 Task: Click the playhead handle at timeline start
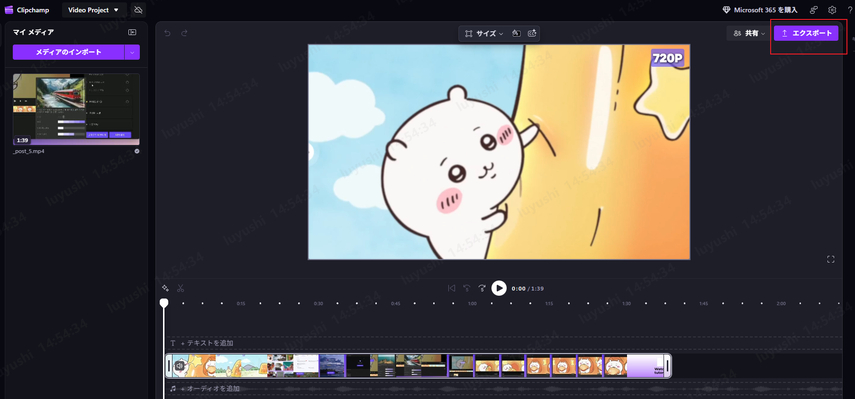164,303
